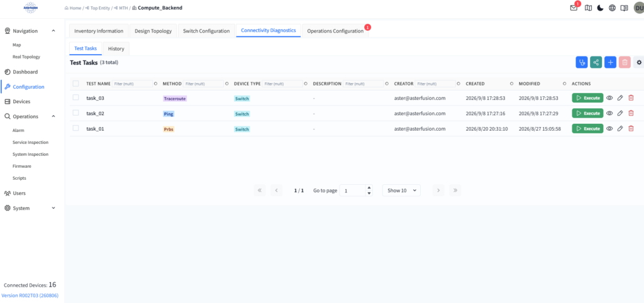Tick the task_01 row checkbox
This screenshot has height=303, width=644.
point(75,128)
